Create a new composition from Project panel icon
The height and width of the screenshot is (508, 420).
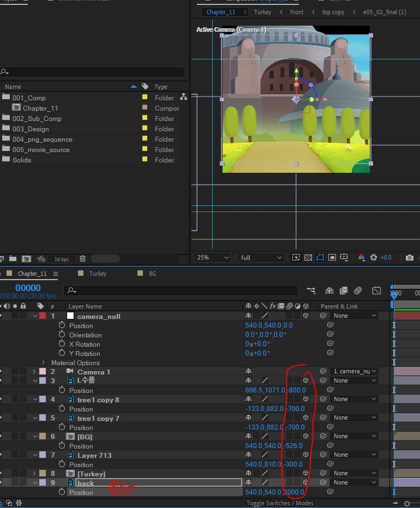26,258
